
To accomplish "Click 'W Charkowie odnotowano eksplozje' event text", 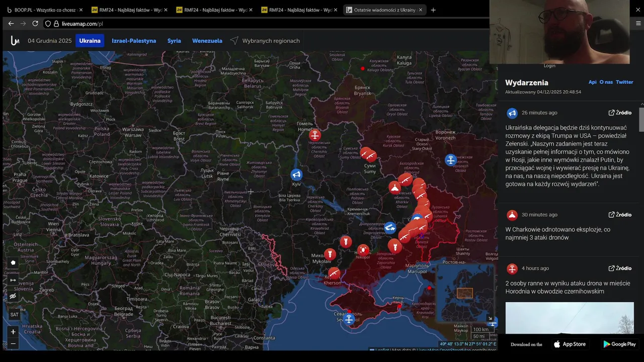I will 558,233.
